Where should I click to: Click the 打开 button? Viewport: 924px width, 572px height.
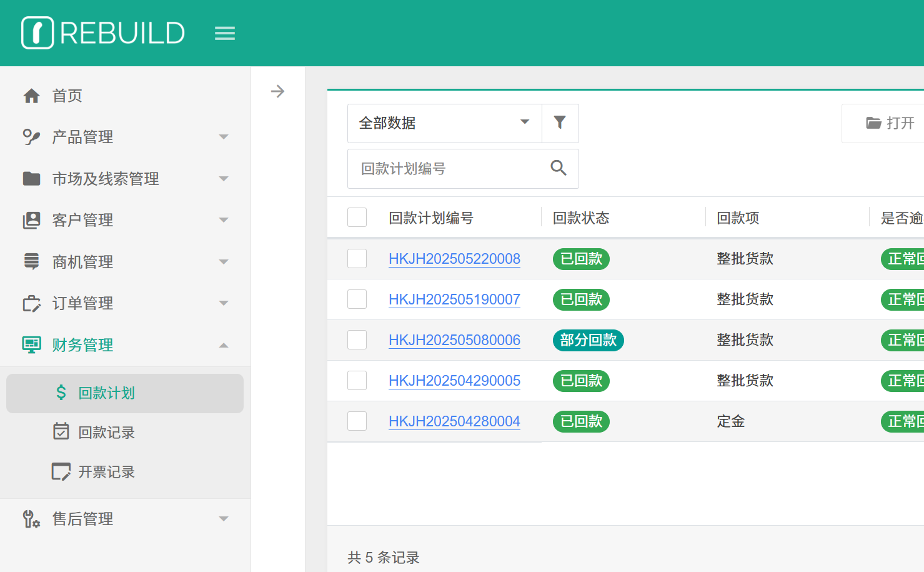[890, 123]
